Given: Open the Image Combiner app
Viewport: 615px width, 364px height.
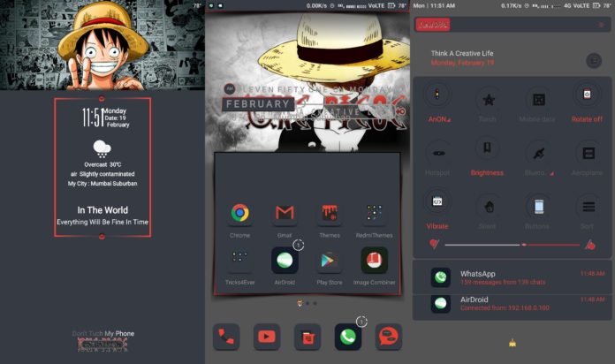Looking at the screenshot, I should 374,260.
